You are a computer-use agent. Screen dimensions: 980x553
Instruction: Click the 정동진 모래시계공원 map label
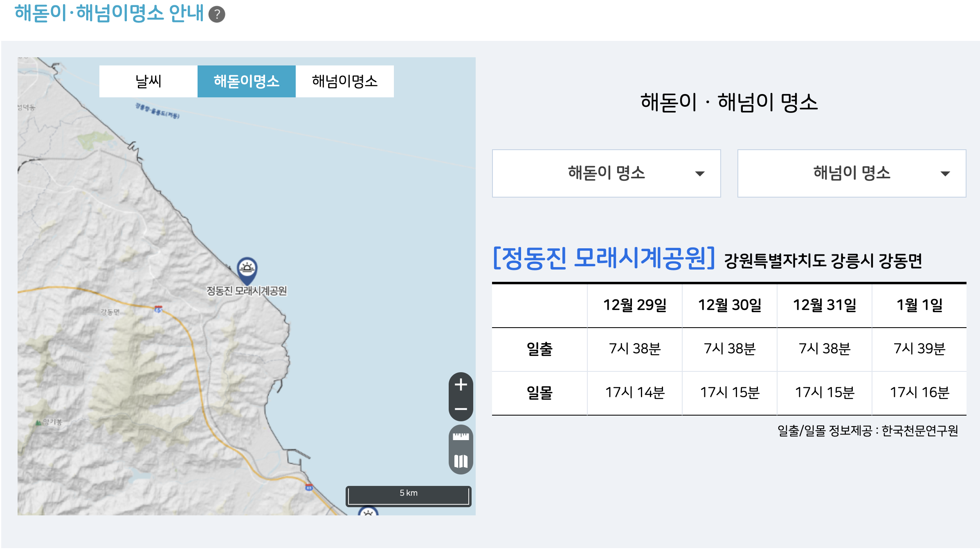(x=247, y=291)
